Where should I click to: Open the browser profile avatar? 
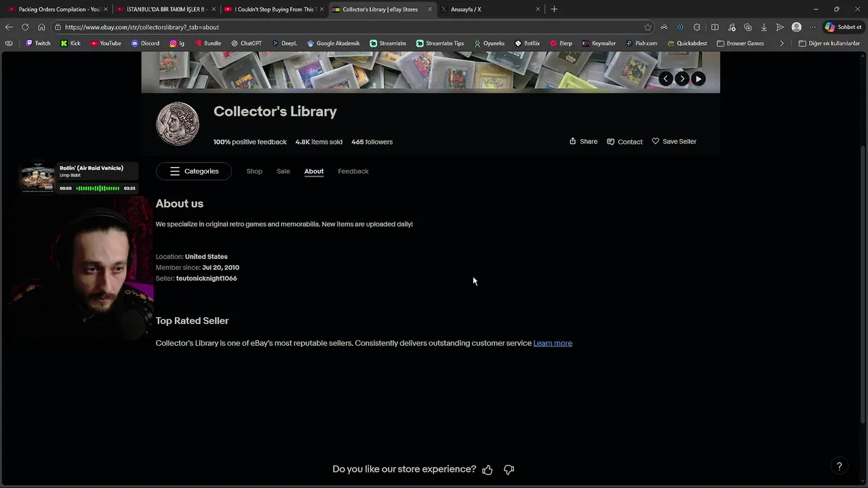pos(797,27)
